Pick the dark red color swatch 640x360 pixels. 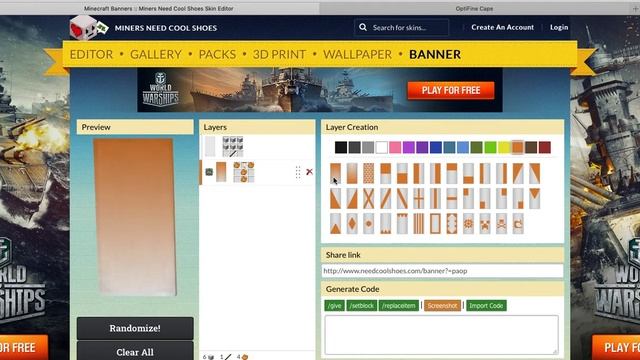pos(544,147)
